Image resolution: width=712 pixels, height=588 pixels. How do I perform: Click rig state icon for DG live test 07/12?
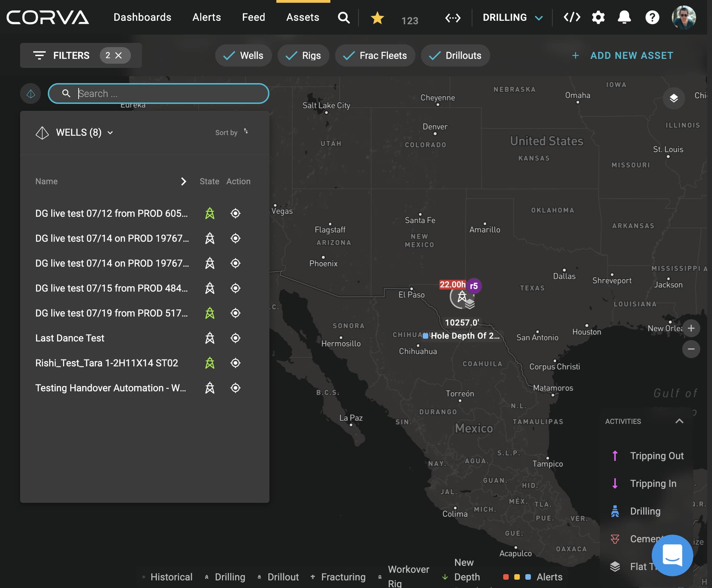pyautogui.click(x=210, y=214)
